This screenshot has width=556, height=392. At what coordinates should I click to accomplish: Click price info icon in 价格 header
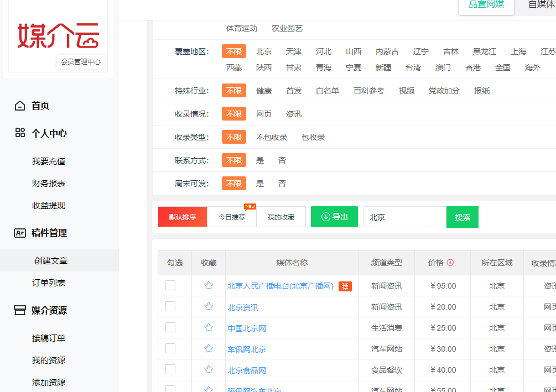(450, 263)
